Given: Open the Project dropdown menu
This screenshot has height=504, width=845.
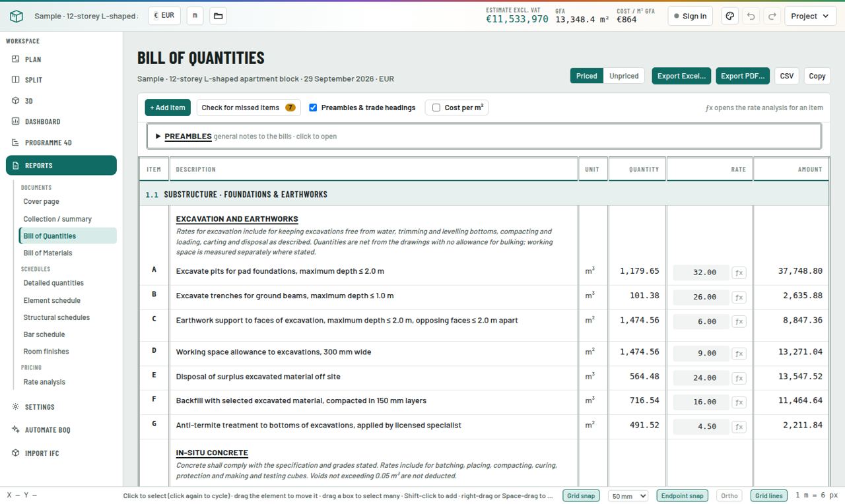Looking at the screenshot, I should [x=810, y=16].
